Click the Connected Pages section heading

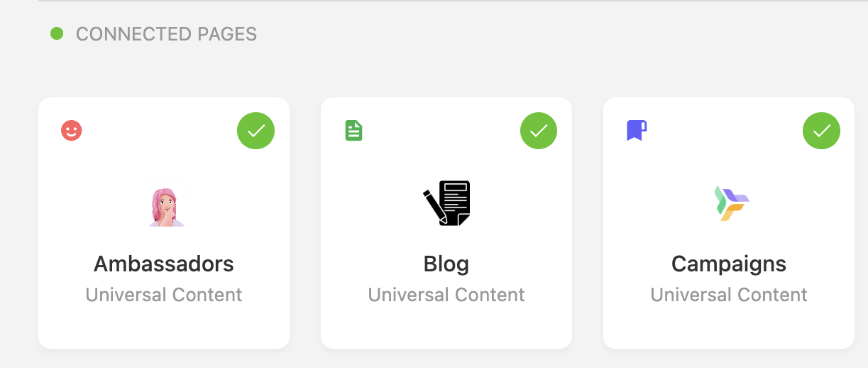pyautogui.click(x=166, y=34)
